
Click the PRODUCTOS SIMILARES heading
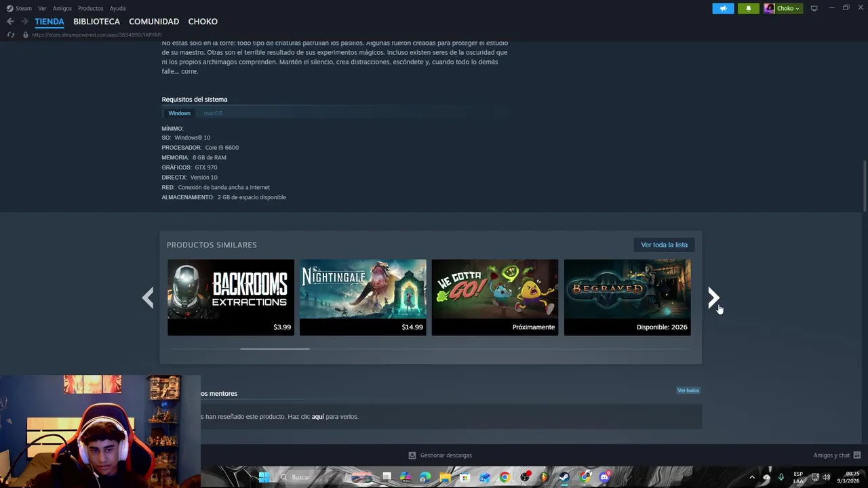[212, 245]
